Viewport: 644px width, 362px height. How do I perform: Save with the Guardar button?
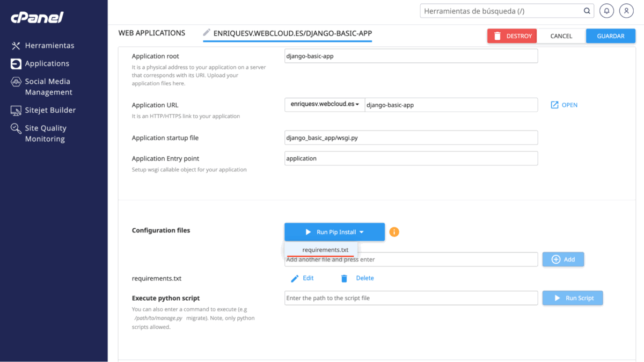(611, 36)
